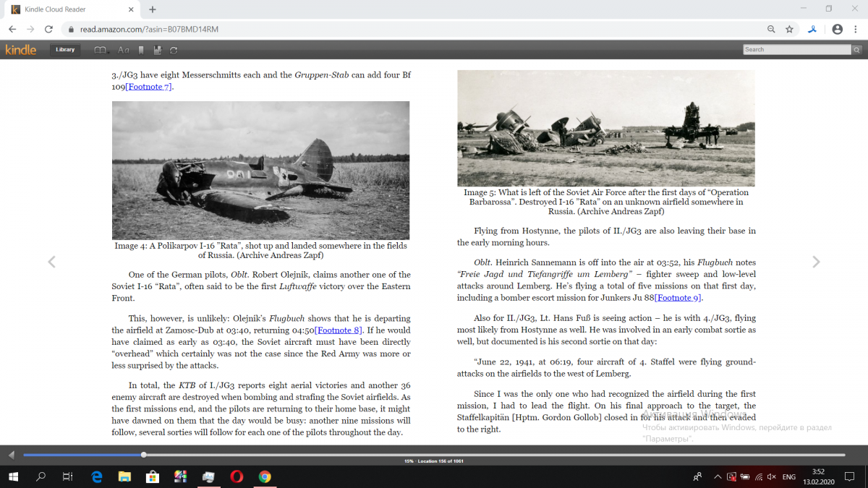Open the Kindle Library

[65, 50]
